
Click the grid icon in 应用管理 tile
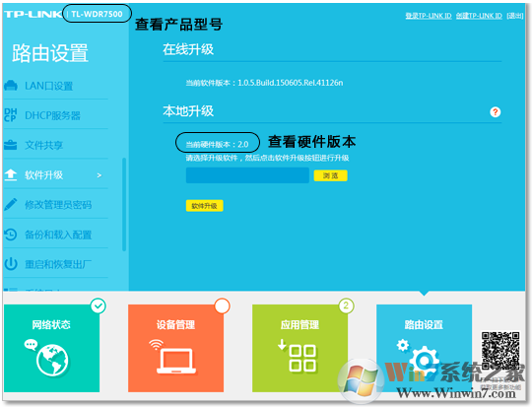[302, 359]
